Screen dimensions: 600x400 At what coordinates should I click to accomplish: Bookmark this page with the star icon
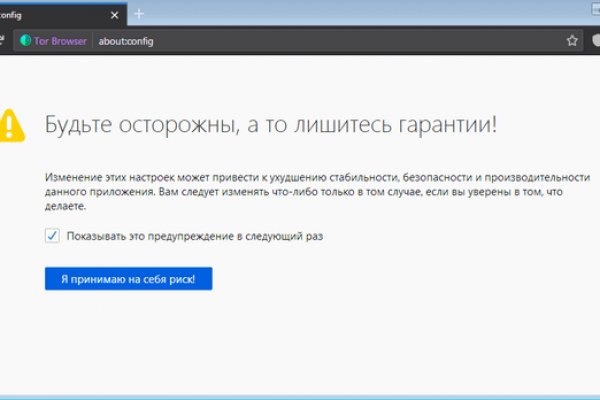(572, 41)
